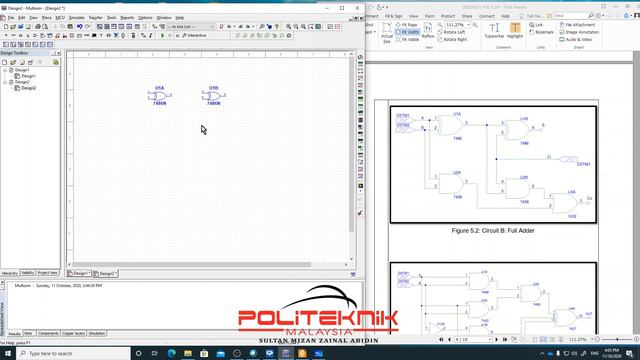Select Design2 schematic sheet in tree
640x360 pixels.
[x=28, y=88]
